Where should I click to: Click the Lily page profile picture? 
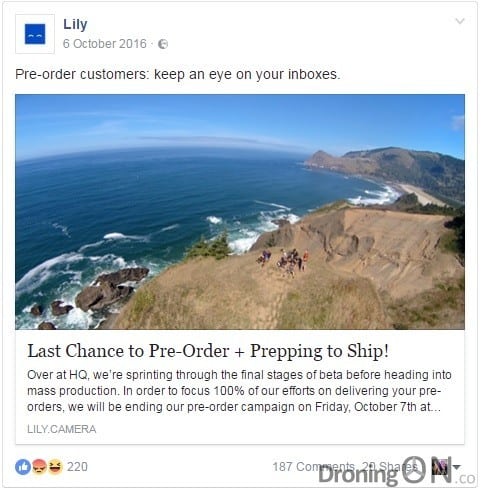tap(35, 34)
